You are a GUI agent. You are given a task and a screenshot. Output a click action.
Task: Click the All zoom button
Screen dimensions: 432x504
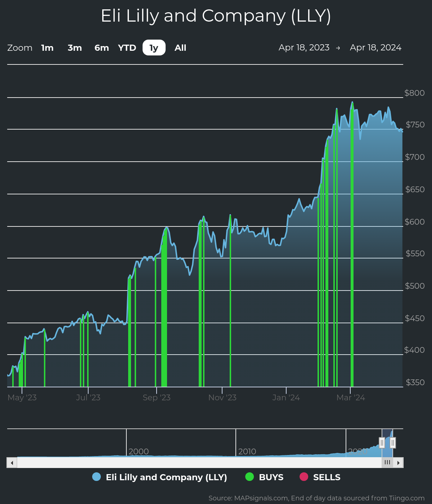click(180, 48)
